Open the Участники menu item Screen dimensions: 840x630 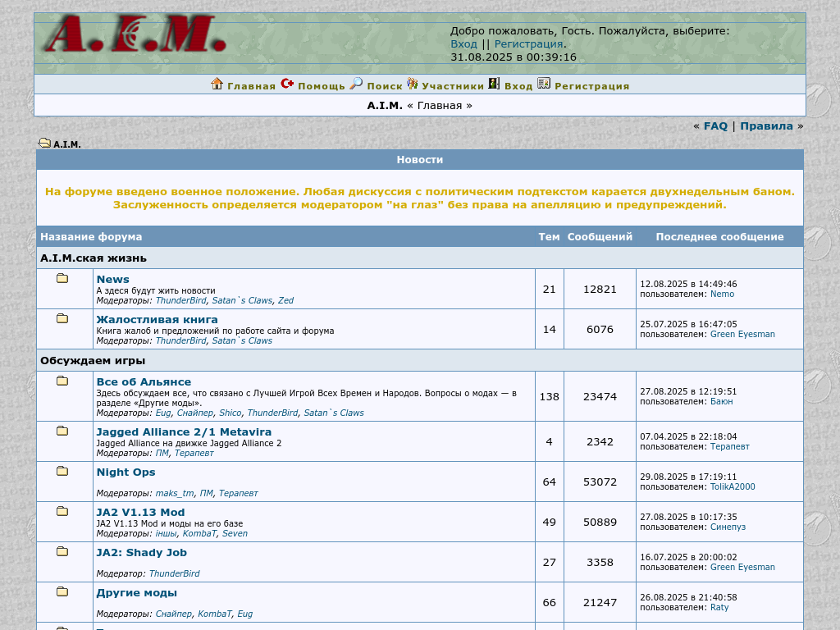pos(453,86)
